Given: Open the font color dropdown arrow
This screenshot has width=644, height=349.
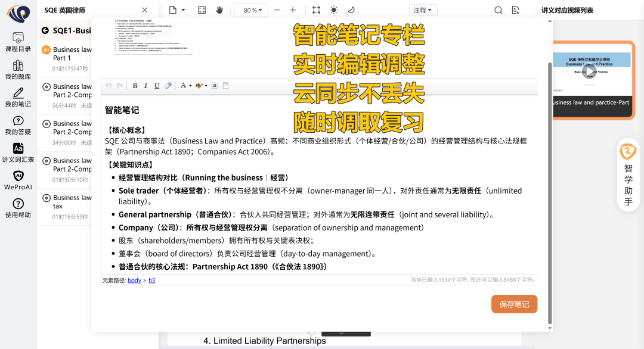Looking at the screenshot, I should (x=190, y=86).
